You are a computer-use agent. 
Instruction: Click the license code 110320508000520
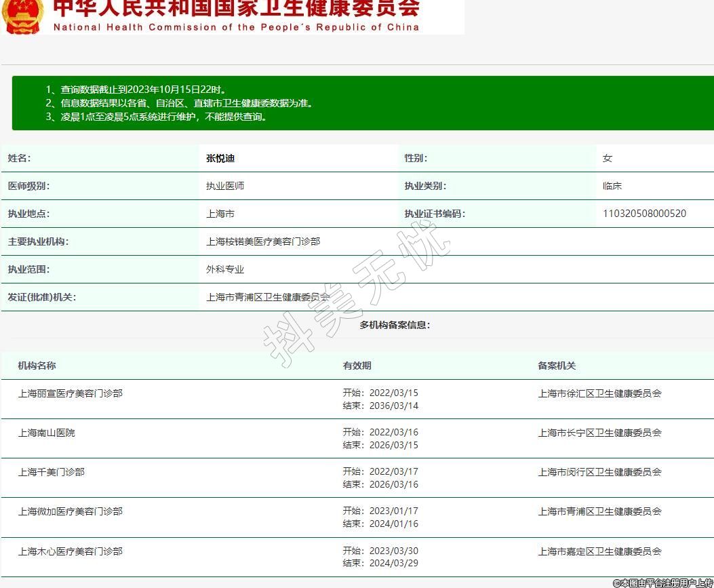[x=644, y=214]
